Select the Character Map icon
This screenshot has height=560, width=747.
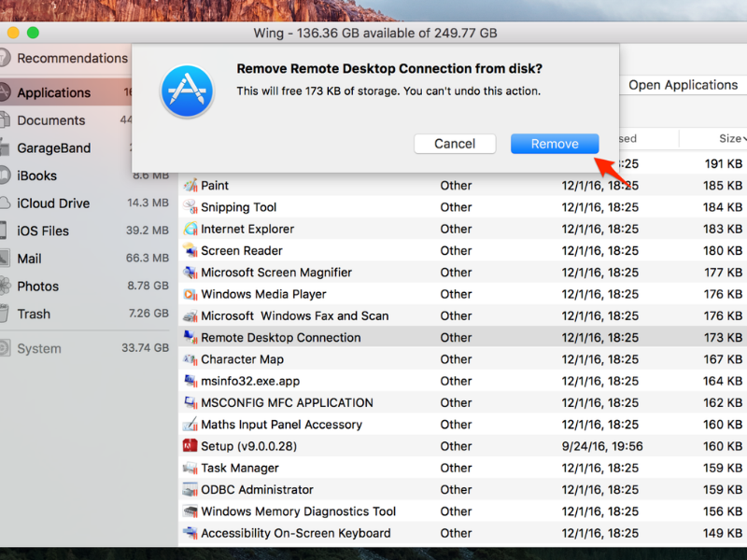190,359
